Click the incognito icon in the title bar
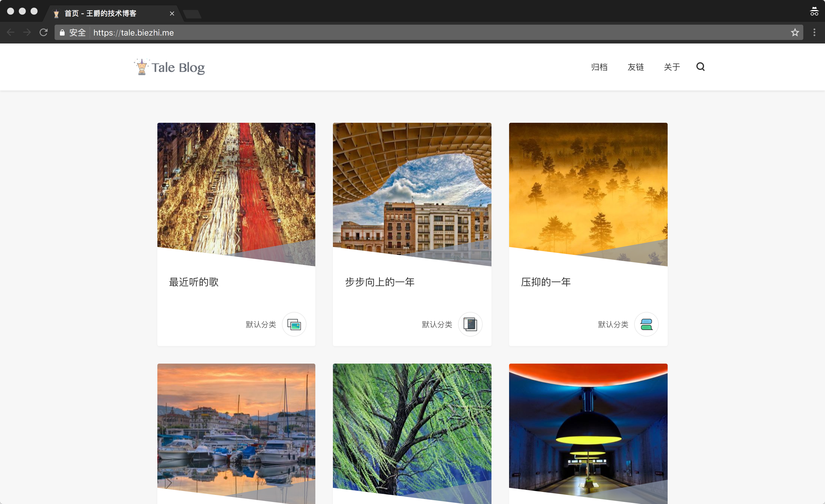 tap(814, 12)
